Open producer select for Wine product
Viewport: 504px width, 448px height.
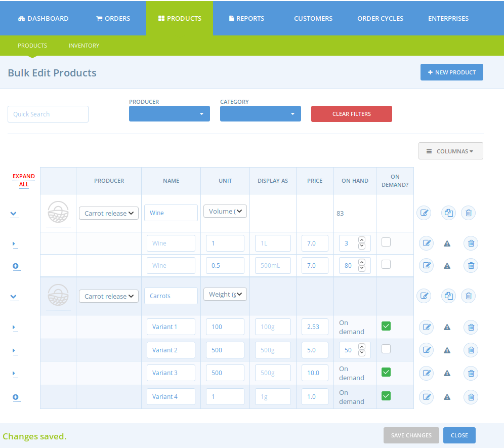[109, 213]
